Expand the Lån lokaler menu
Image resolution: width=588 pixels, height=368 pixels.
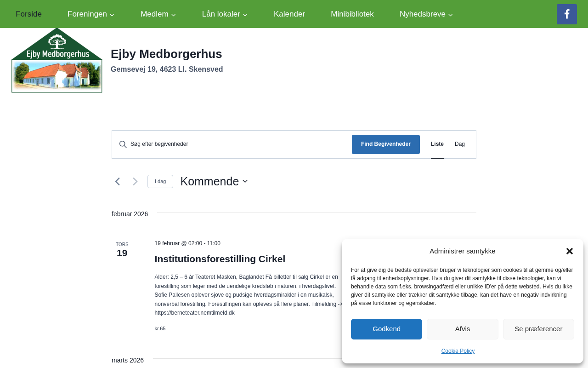[x=225, y=14]
